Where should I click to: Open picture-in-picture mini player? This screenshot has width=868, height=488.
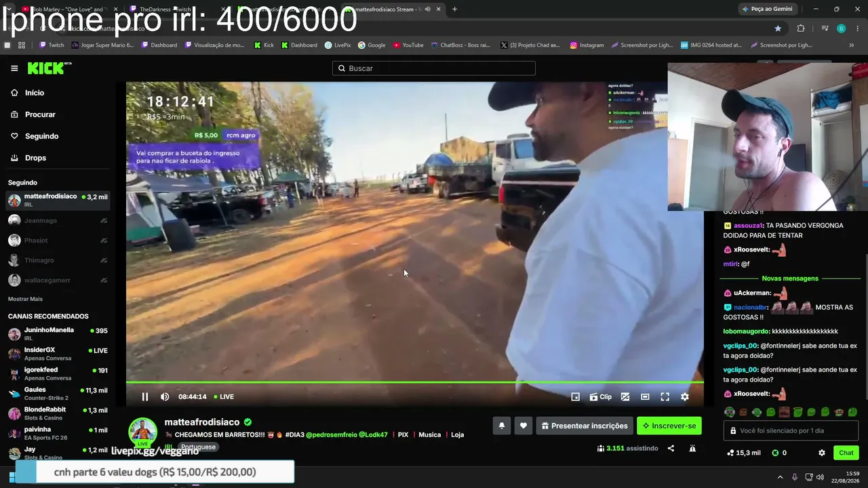coord(575,397)
